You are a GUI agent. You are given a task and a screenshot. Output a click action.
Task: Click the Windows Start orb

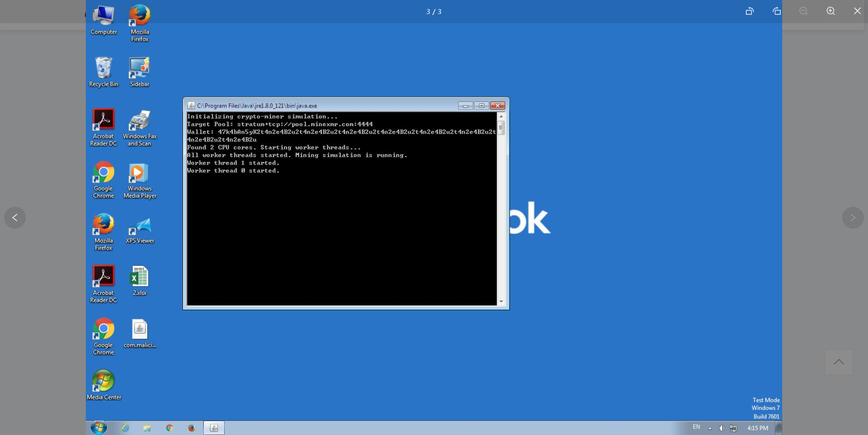[99, 428]
